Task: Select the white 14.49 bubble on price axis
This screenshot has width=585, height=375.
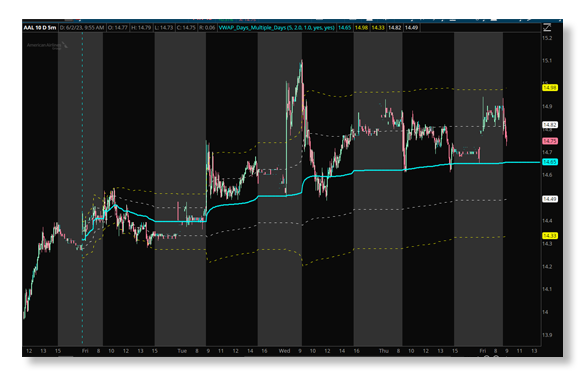Action: (x=550, y=199)
